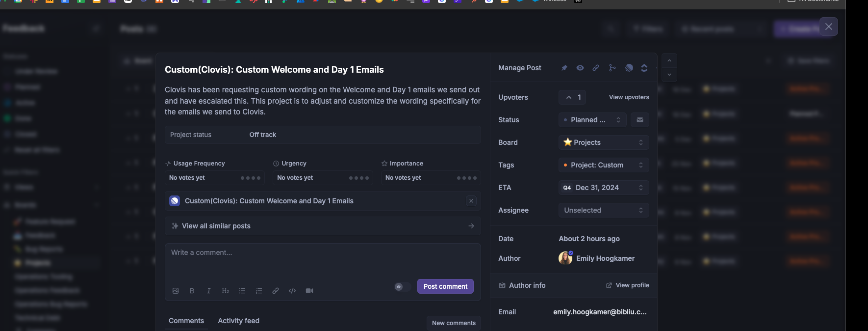
Task: Copy post link in Manage Post toolbar
Action: (596, 68)
